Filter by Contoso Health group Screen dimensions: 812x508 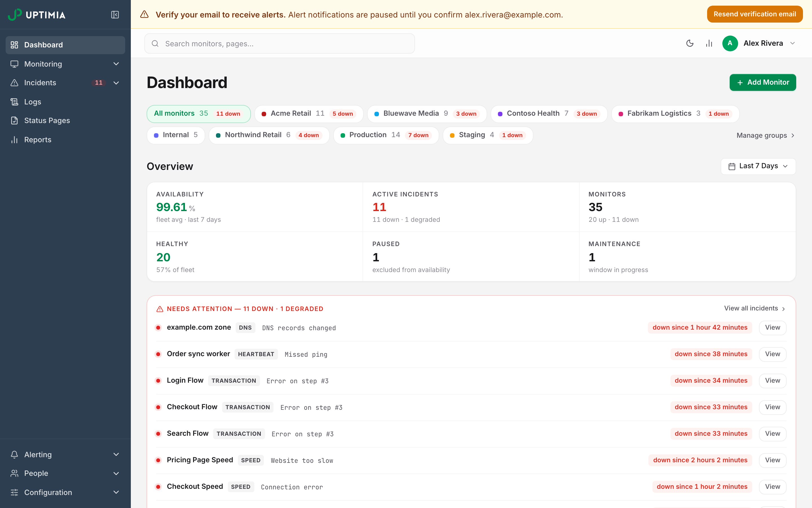pyautogui.click(x=549, y=114)
